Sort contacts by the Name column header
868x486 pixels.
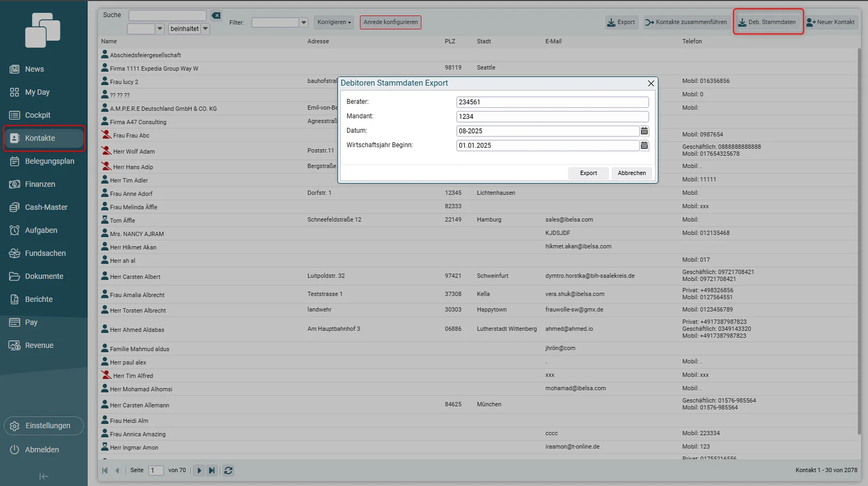[109, 41]
